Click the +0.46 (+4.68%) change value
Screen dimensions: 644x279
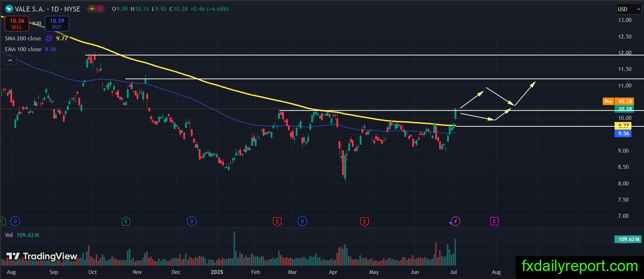210,9
